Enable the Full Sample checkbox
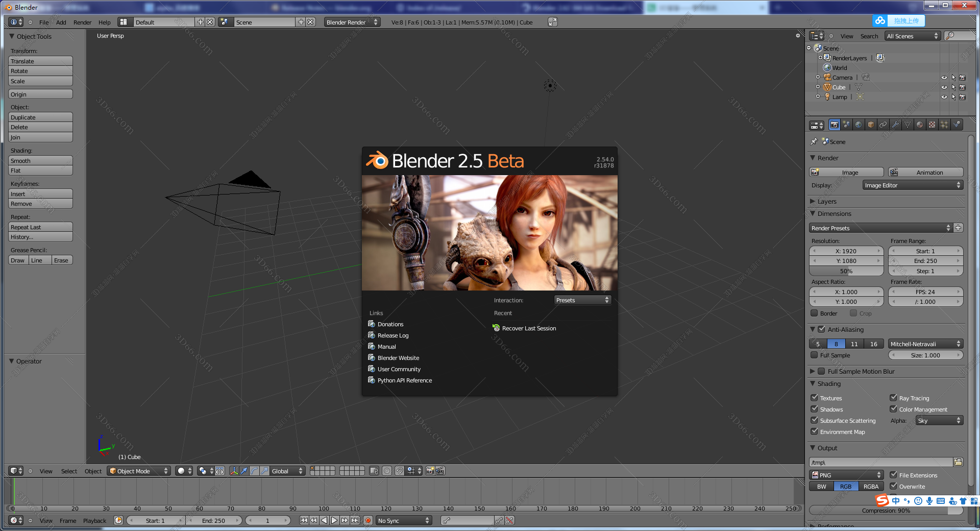 pyautogui.click(x=814, y=355)
